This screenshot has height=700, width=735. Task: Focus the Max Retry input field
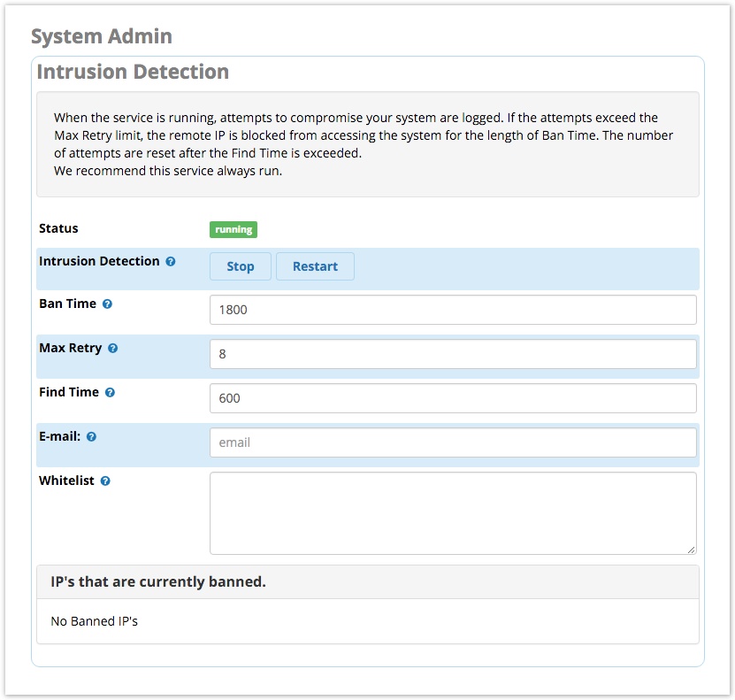pyautogui.click(x=453, y=354)
